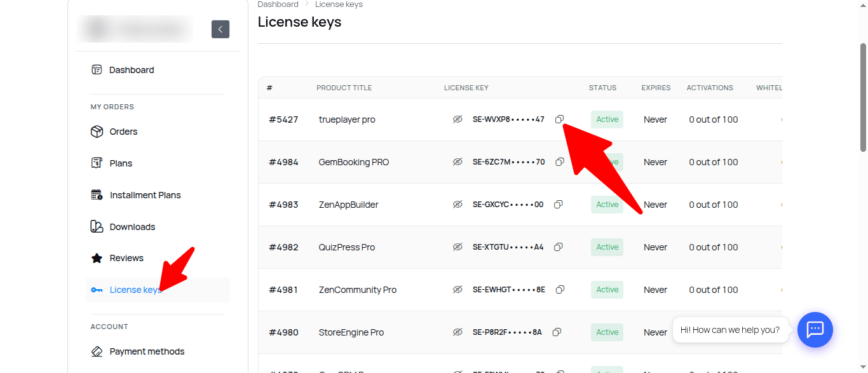Copy the GemBooking PRO license key
This screenshot has height=373, width=868.
pos(560,162)
